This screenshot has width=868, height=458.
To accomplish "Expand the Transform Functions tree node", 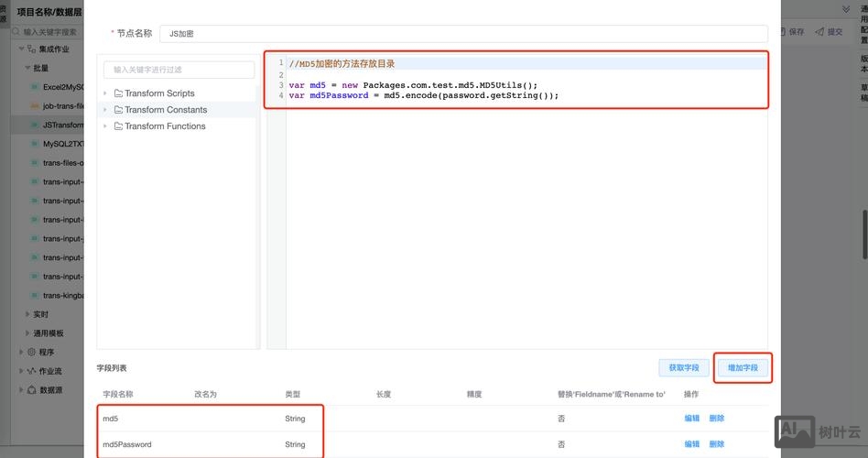I will point(106,126).
